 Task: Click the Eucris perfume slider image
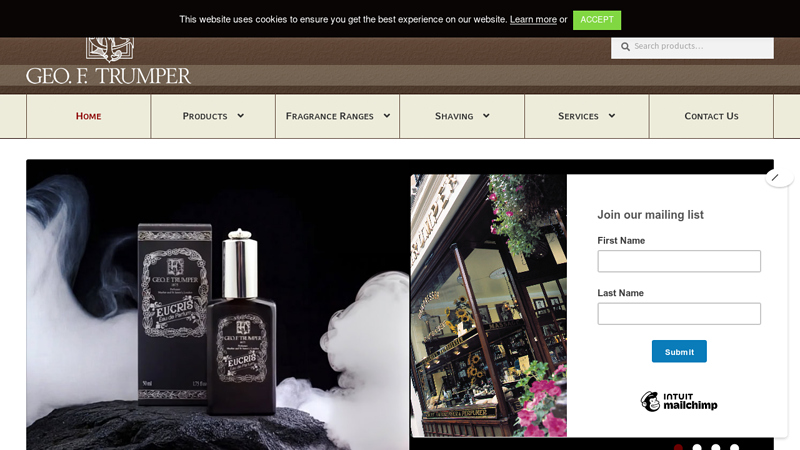217,305
